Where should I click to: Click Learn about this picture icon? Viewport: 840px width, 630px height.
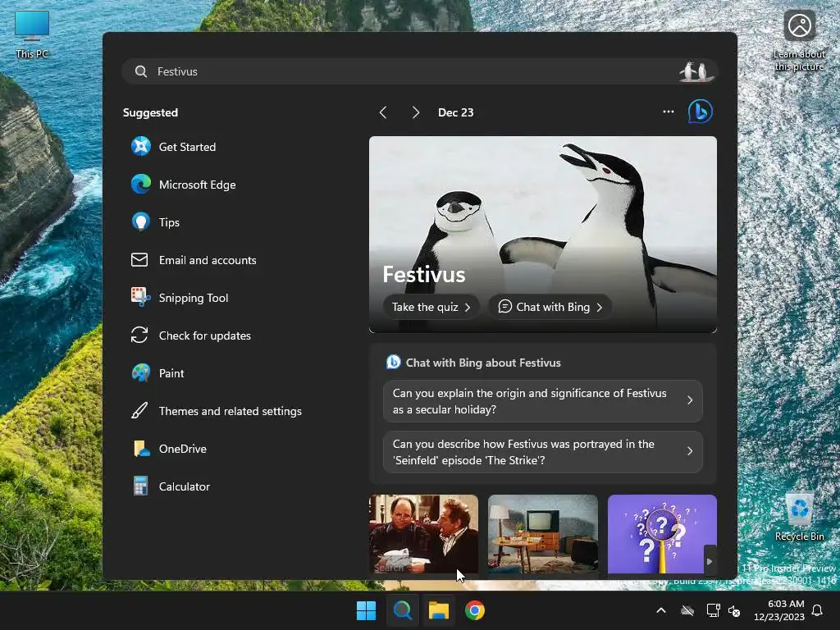tap(799, 40)
